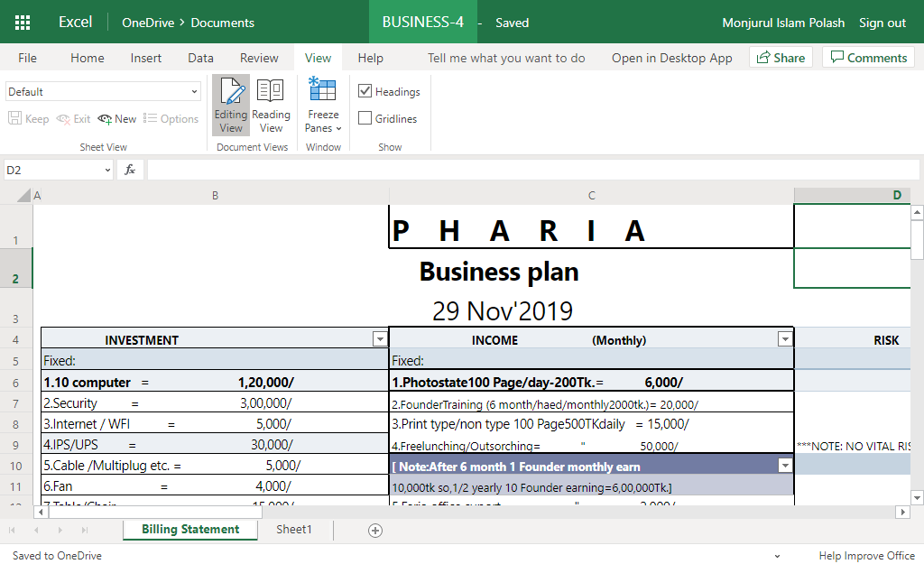
Task: Open the app launcher waffle icon
Action: (x=23, y=23)
